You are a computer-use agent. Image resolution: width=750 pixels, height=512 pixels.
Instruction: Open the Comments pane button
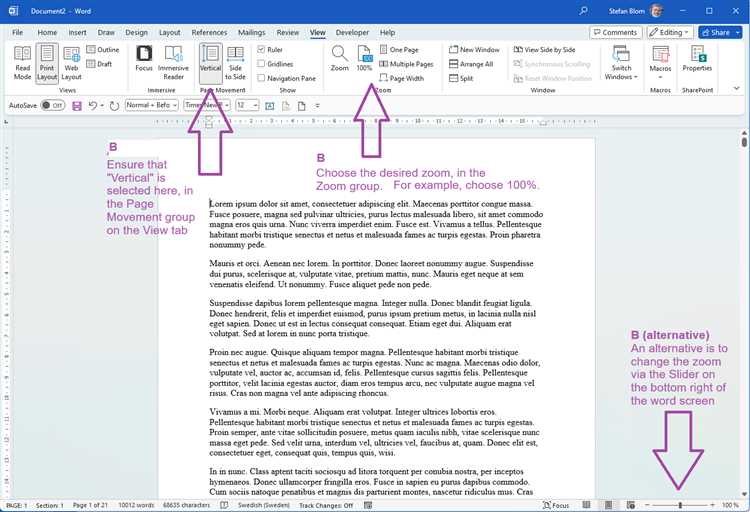[616, 33]
